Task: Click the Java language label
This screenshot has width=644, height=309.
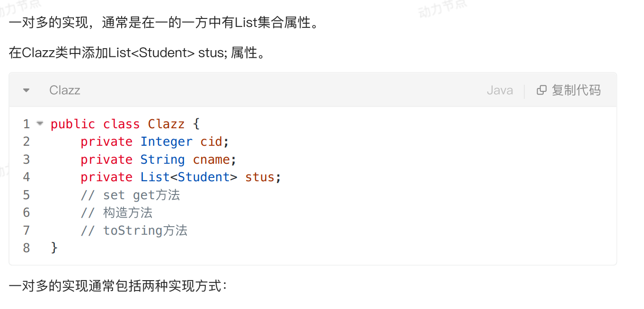Action: tap(500, 90)
